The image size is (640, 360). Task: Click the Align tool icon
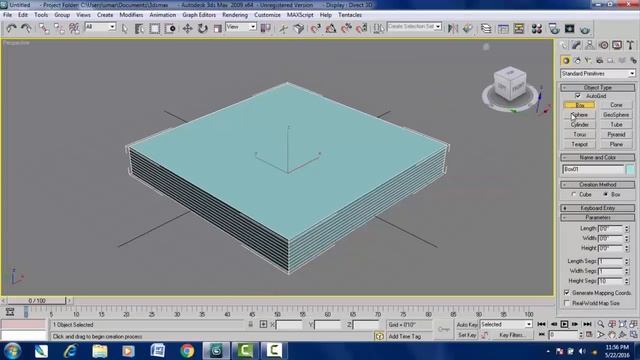[467, 28]
